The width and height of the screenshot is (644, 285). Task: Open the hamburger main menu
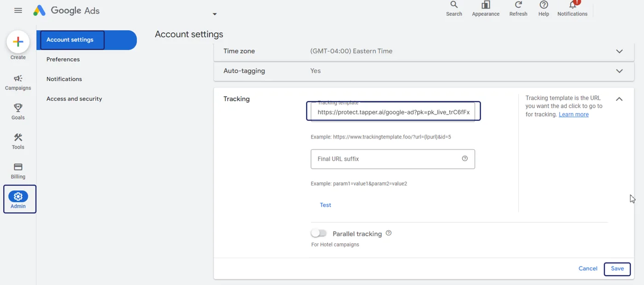(x=18, y=10)
